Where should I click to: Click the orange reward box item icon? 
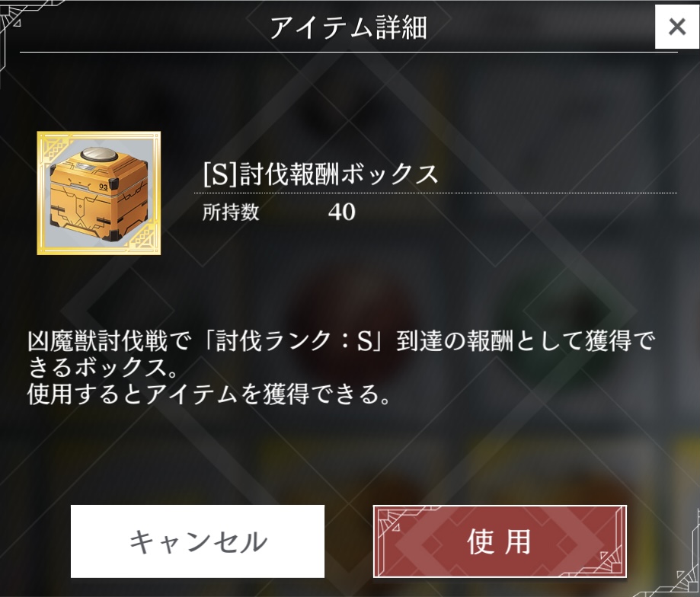point(99,193)
